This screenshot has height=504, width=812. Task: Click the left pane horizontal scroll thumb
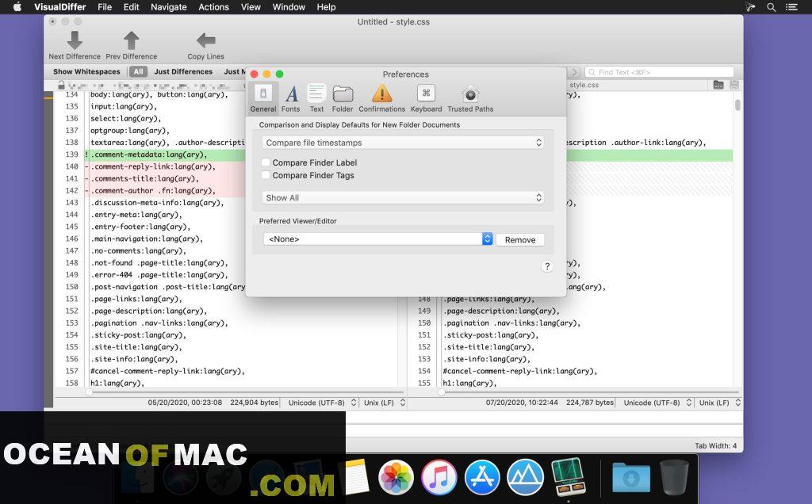pyautogui.click(x=89, y=392)
